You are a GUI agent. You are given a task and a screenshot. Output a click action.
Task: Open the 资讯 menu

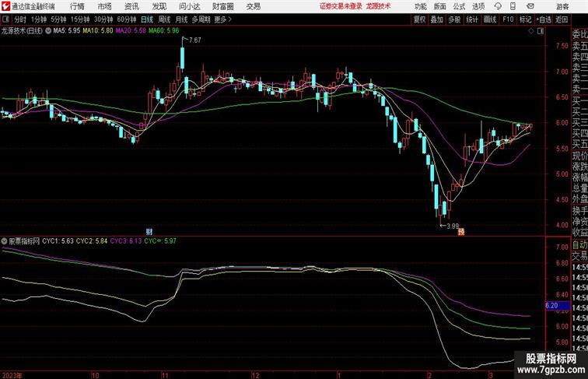(x=131, y=6)
